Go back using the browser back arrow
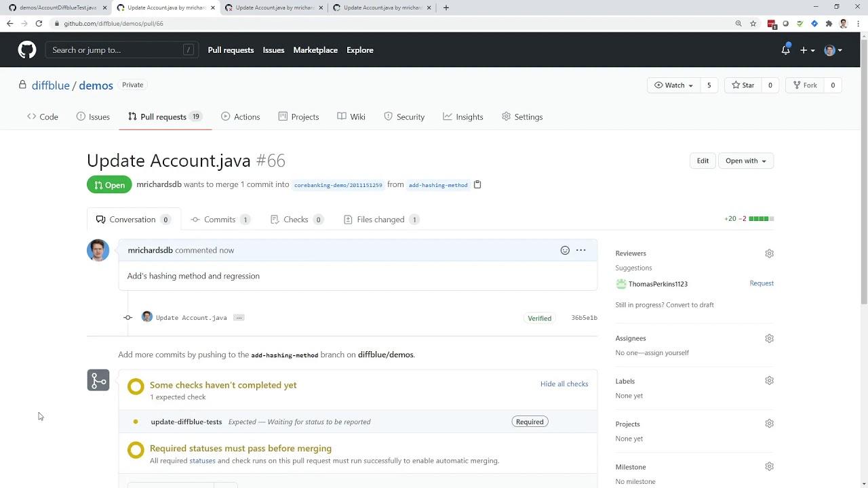The height and width of the screenshot is (488, 868). [9, 23]
